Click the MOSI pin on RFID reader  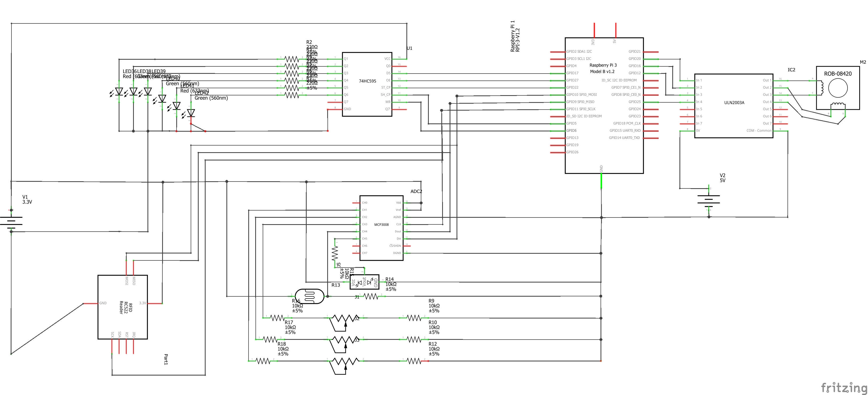(x=127, y=281)
